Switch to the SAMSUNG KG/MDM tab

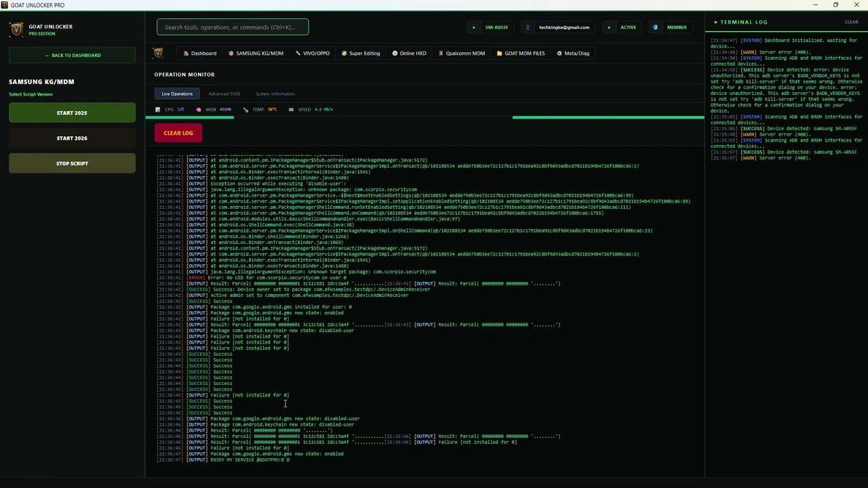(256, 54)
